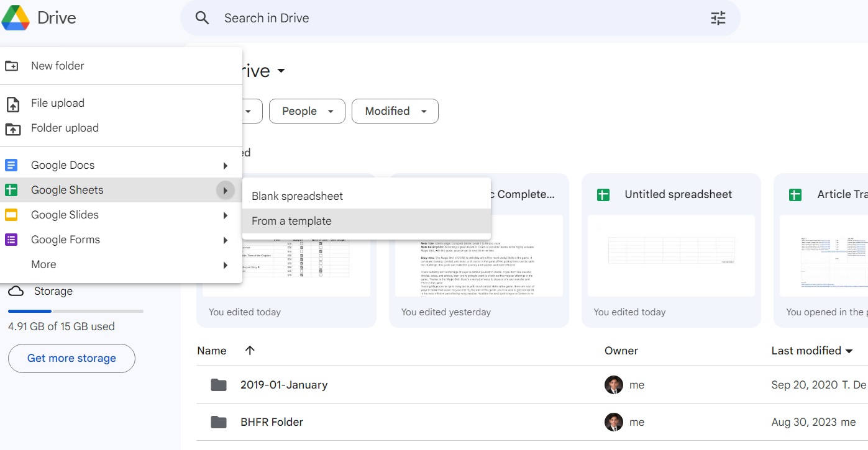This screenshot has width=868, height=450.
Task: Click Aug 30, 2023 modified date
Action: (805, 422)
